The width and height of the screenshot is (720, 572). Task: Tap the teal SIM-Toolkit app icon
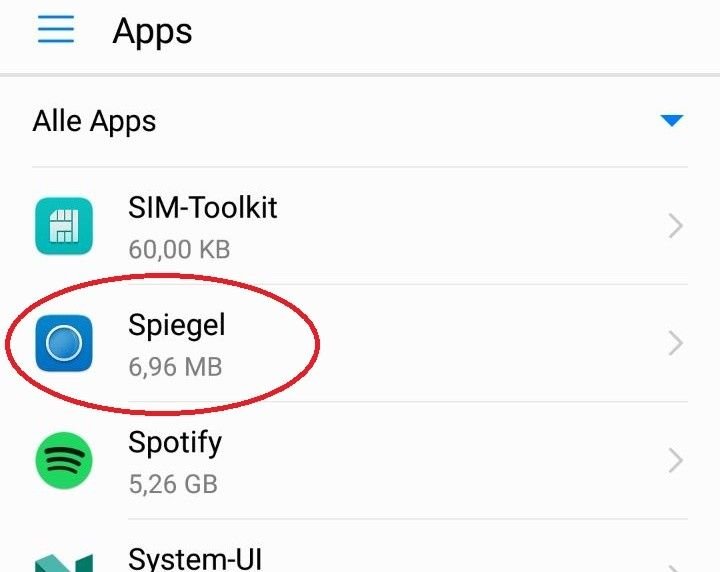tap(64, 226)
